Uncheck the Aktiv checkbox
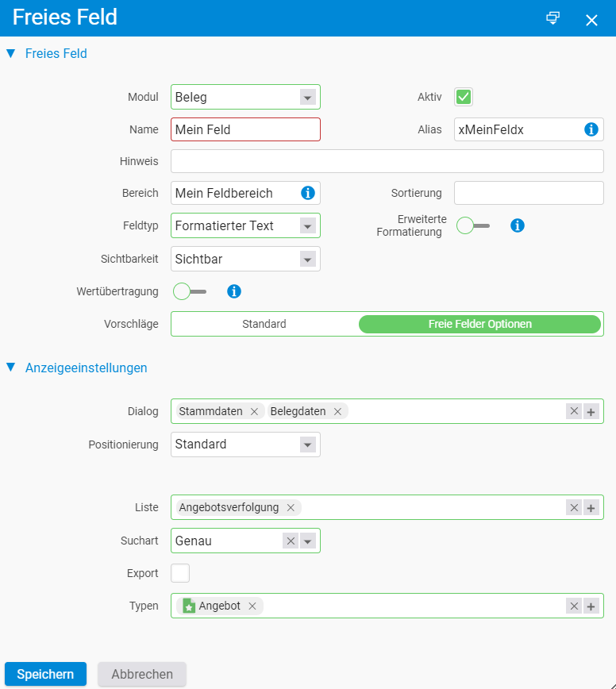Viewport: 616px width, 689px height. tap(464, 97)
